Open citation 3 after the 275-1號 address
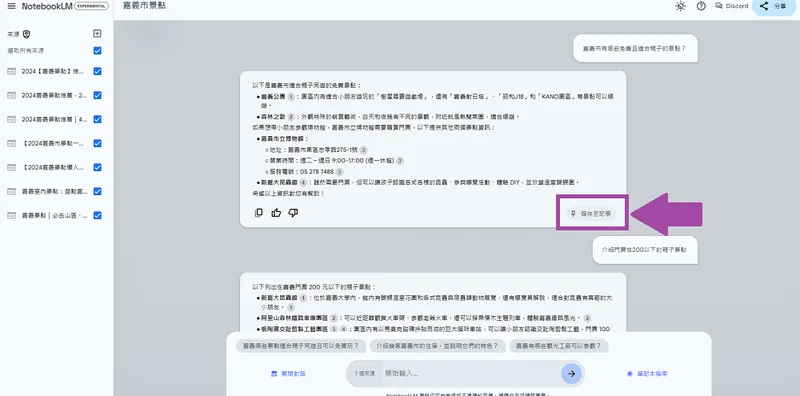 pos(363,150)
